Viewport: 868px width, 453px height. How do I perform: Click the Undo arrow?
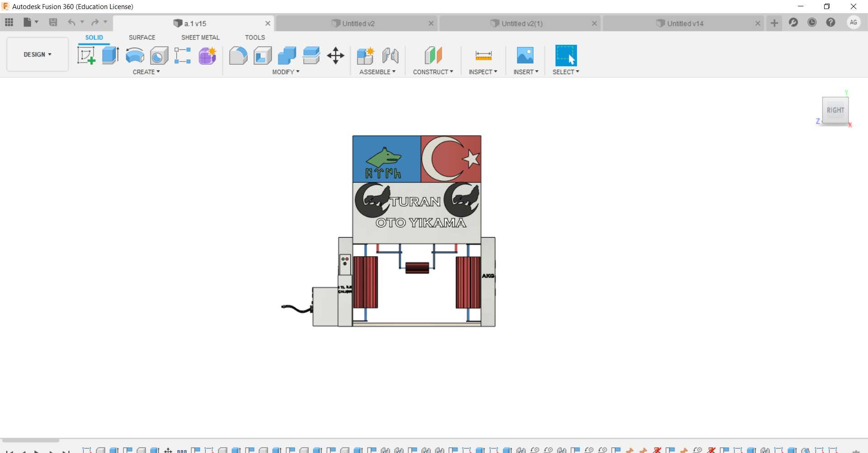point(71,22)
